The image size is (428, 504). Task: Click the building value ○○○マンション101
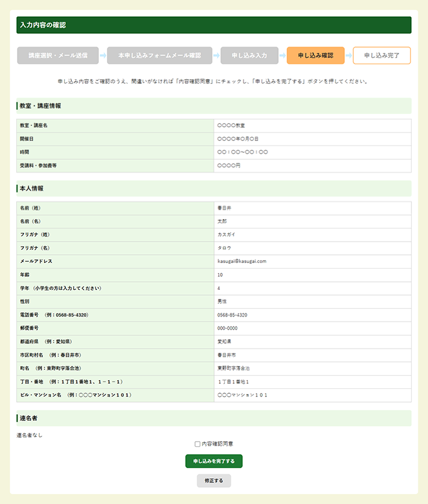242,395
